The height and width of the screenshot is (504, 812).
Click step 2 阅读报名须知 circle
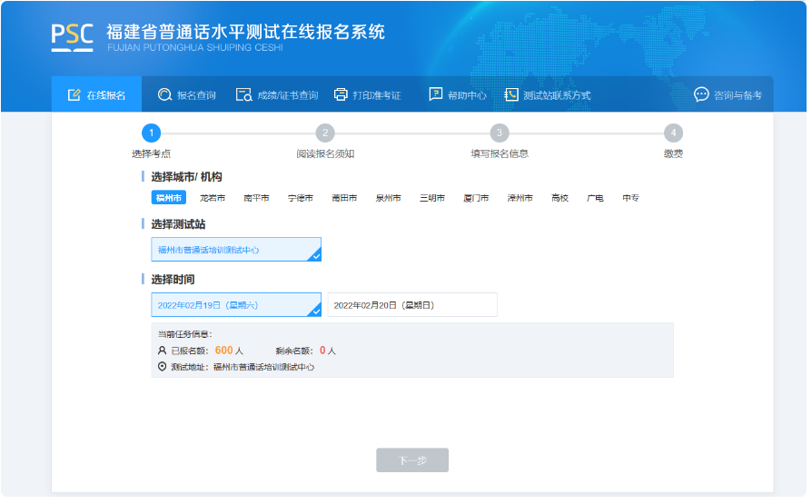[x=325, y=133]
